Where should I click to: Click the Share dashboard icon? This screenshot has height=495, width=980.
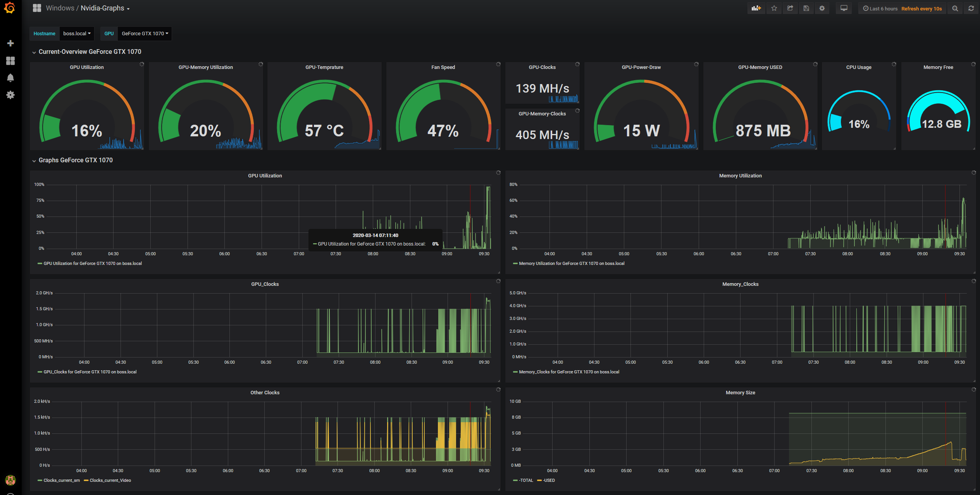(x=790, y=8)
